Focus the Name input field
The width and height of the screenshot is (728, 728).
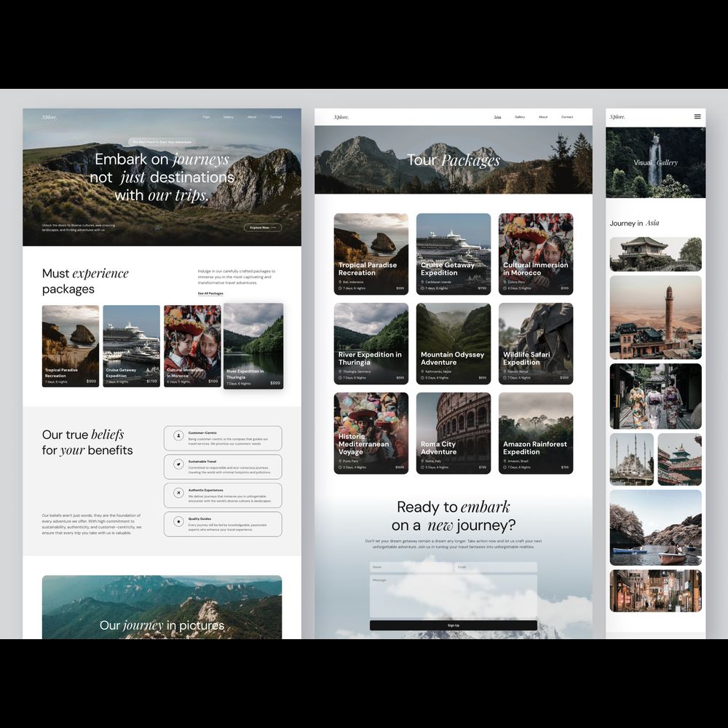[411, 567]
